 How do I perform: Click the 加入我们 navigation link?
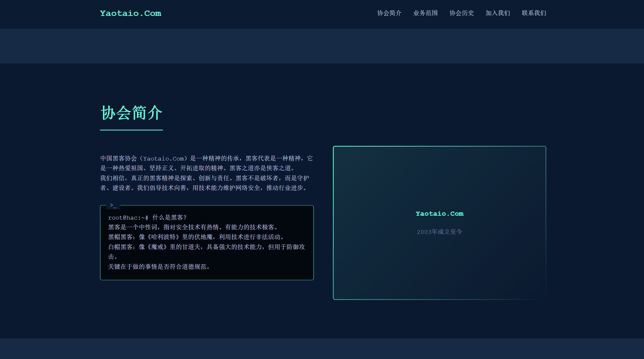click(x=497, y=13)
